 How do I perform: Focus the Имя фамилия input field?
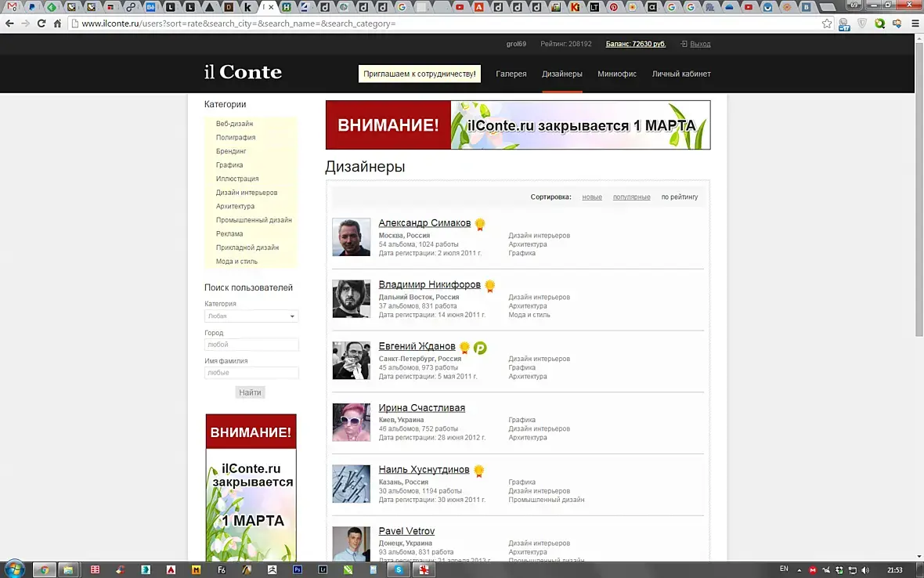[x=251, y=373]
